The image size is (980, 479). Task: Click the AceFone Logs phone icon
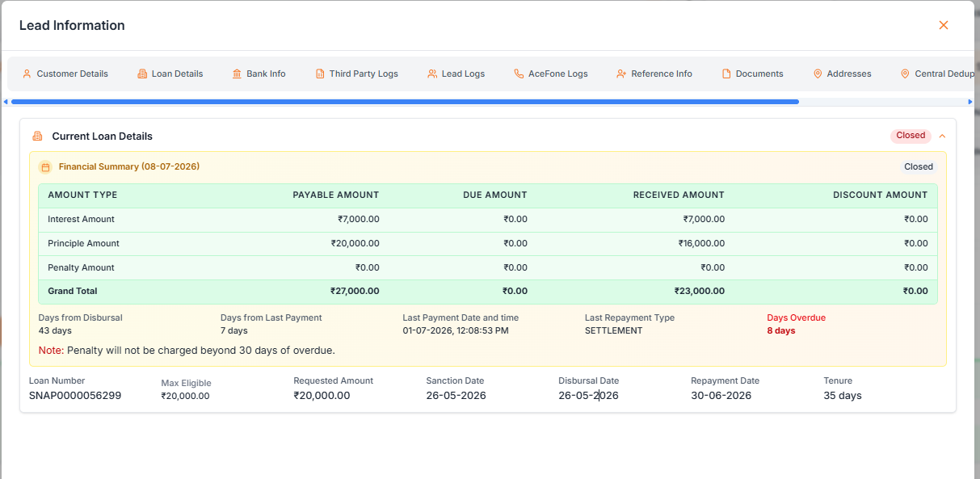click(x=519, y=74)
